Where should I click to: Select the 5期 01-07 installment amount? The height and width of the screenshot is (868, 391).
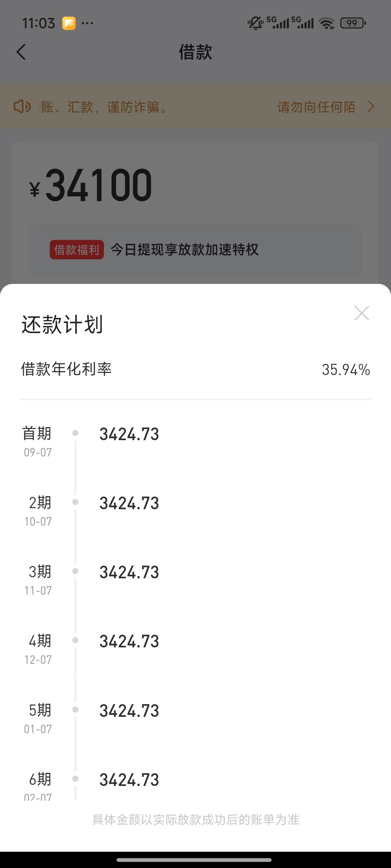coord(129,711)
